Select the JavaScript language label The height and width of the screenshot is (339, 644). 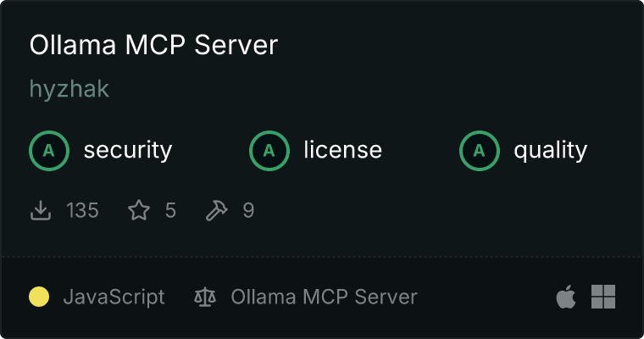tap(114, 297)
